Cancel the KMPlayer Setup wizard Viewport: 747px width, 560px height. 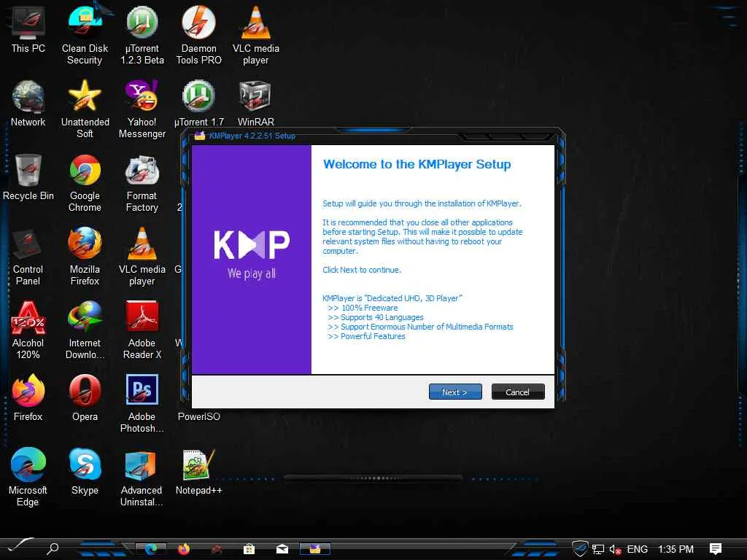517,392
